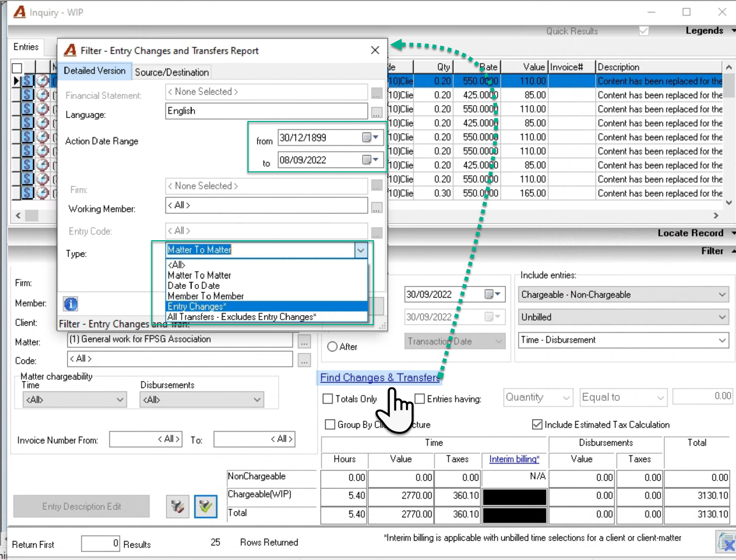Open calendar picker for the to date

coord(371,160)
